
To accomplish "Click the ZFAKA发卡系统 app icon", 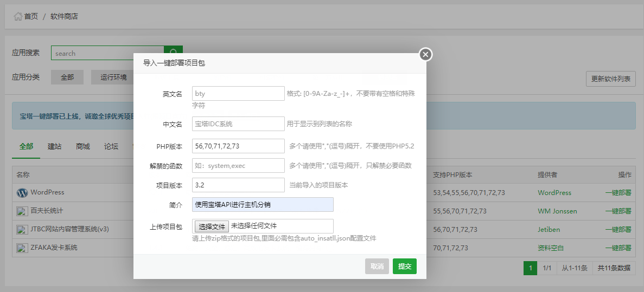I will click(22, 248).
